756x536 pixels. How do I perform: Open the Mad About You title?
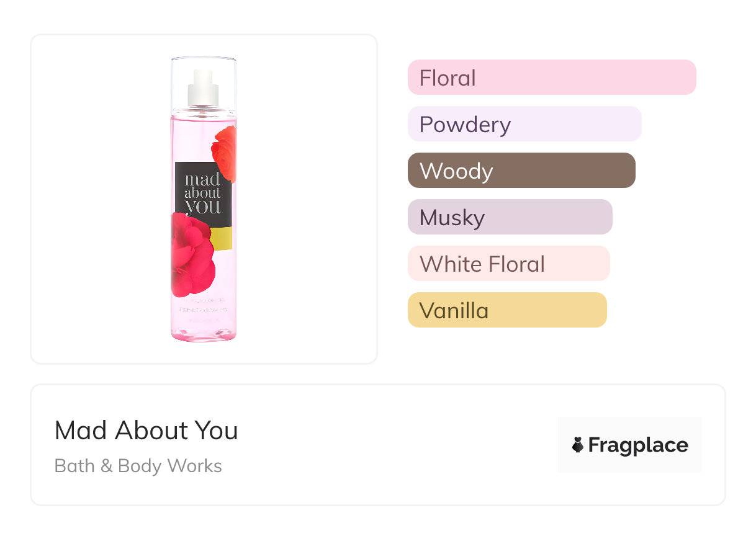point(146,430)
